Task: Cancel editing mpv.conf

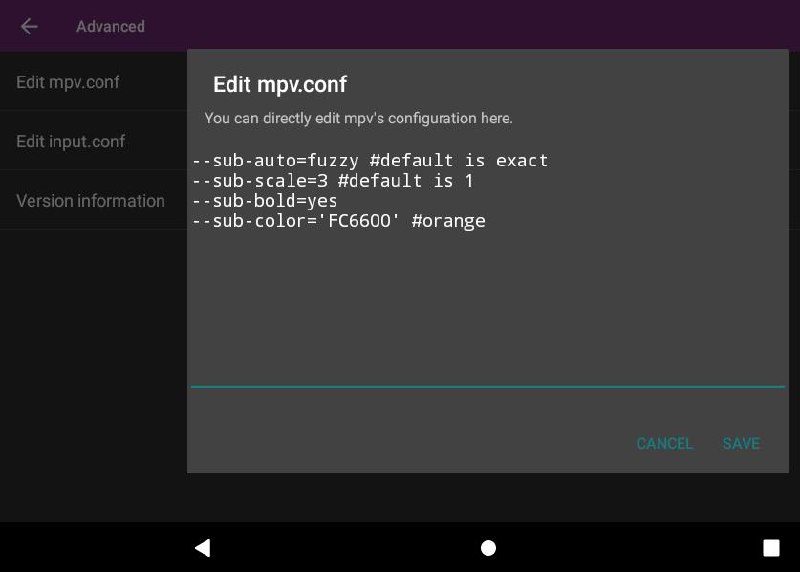Action: (664, 443)
